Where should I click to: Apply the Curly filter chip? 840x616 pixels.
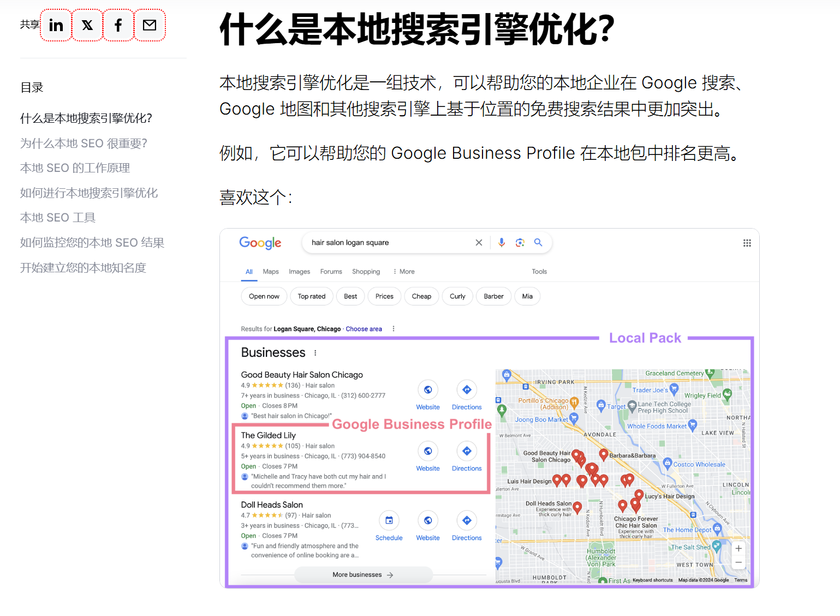point(457,296)
